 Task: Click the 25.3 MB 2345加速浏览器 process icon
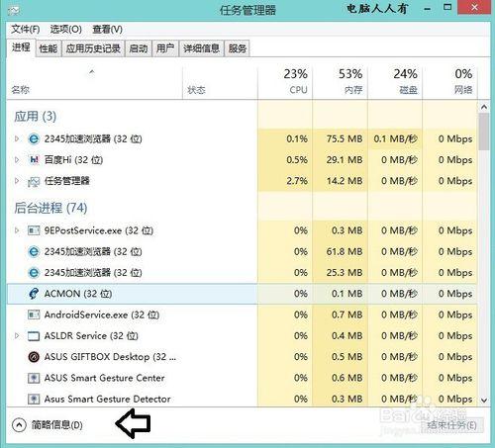[34, 273]
